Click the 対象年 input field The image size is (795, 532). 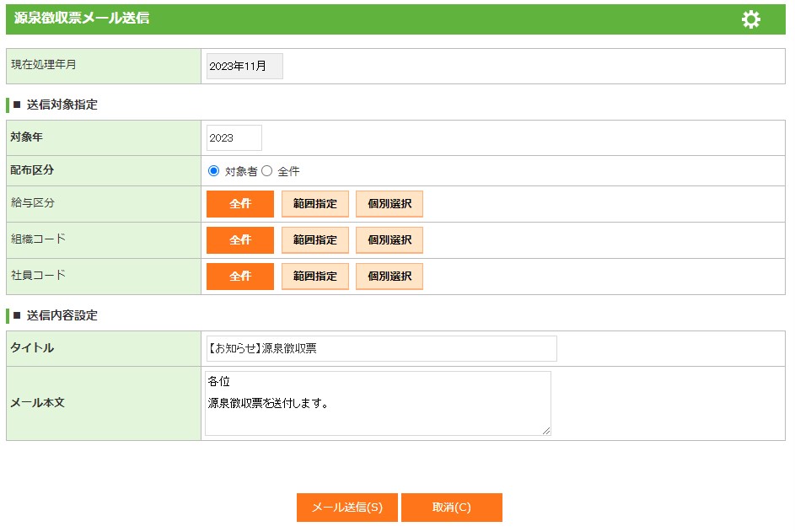(x=234, y=138)
